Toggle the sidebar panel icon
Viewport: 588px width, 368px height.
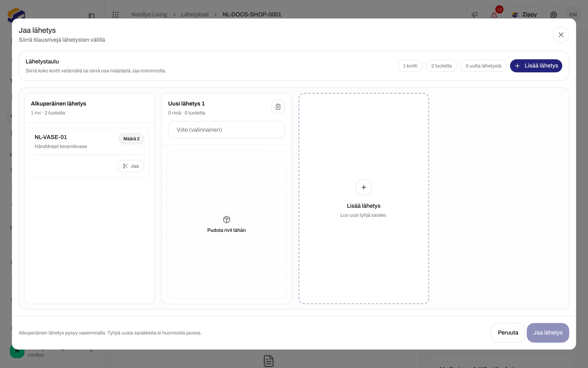[91, 16]
